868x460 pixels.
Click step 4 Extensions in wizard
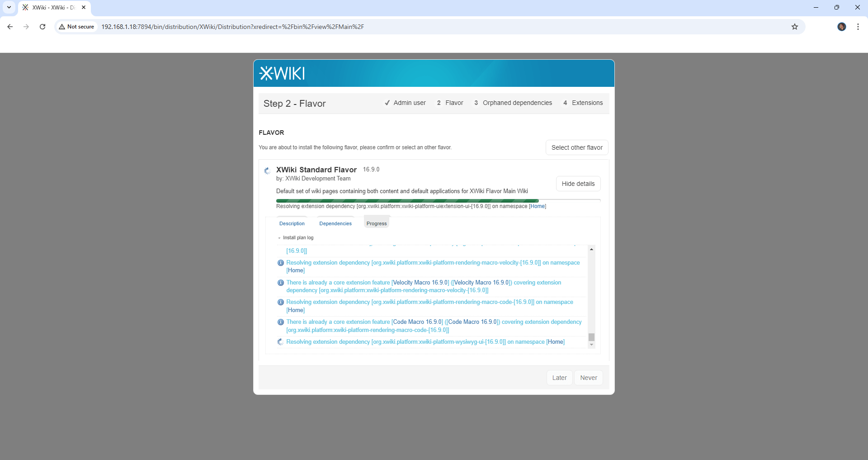pos(583,103)
